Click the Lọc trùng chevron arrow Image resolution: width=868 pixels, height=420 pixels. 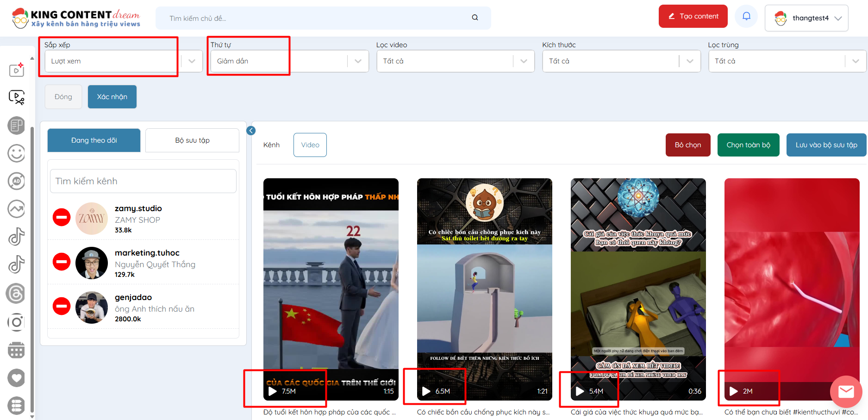pyautogui.click(x=856, y=61)
